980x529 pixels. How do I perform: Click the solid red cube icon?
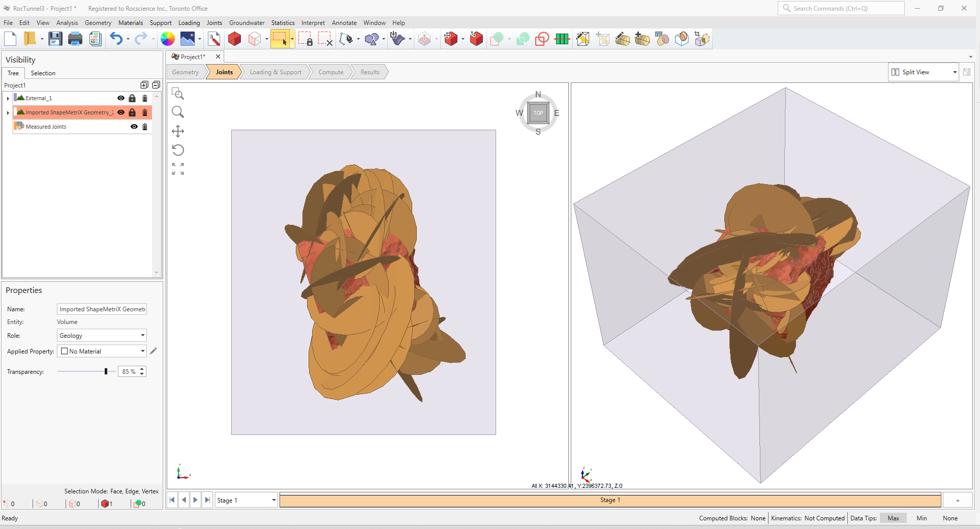(234, 39)
